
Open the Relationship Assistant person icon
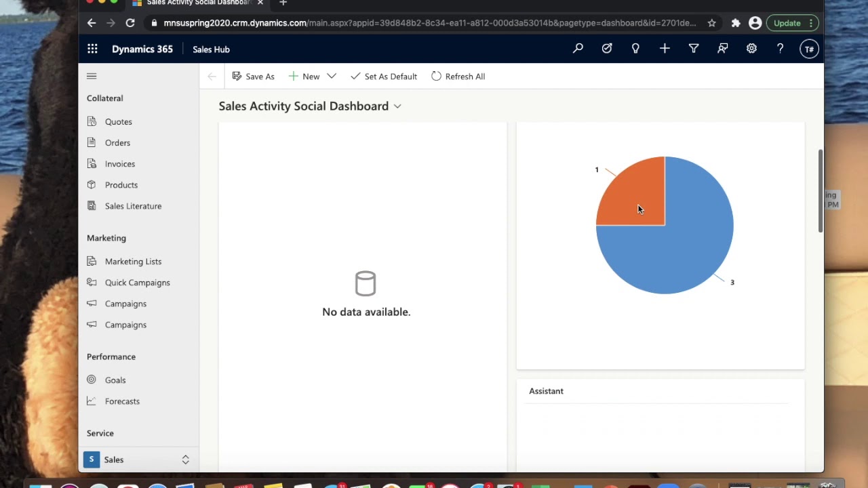tap(723, 49)
